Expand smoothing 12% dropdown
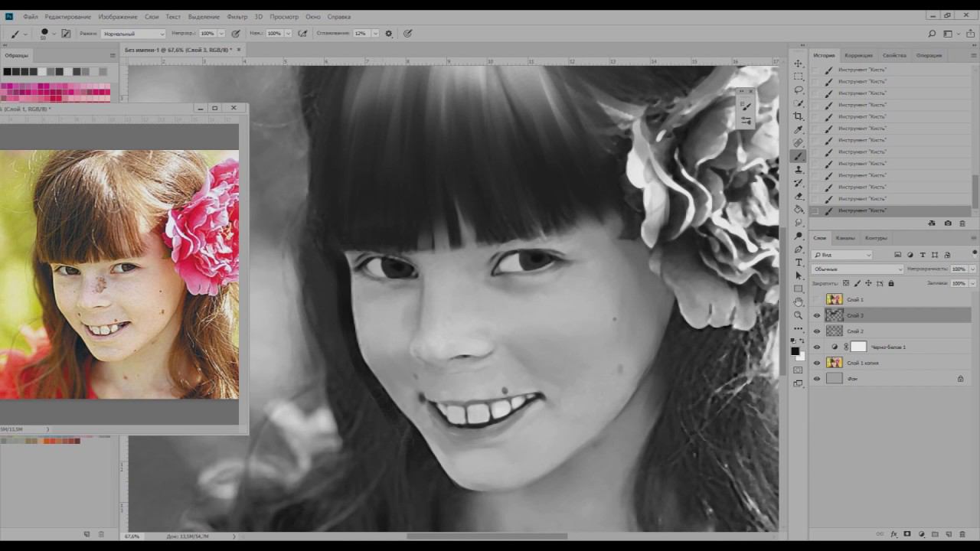This screenshot has height=551, width=980. click(375, 34)
